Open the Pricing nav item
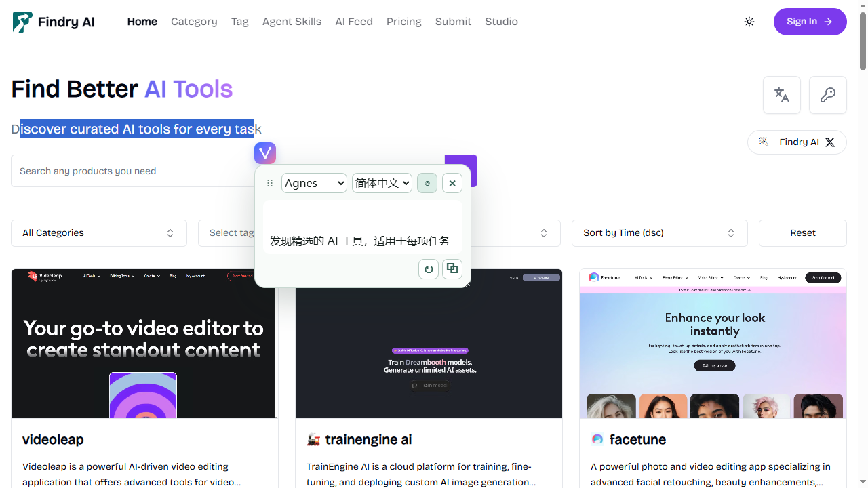The height and width of the screenshot is (488, 868). (x=404, y=22)
